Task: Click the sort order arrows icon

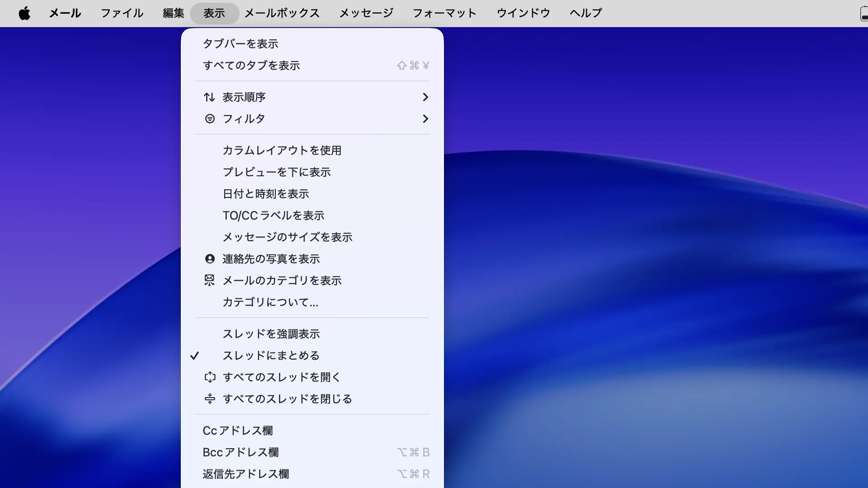Action: tap(209, 97)
